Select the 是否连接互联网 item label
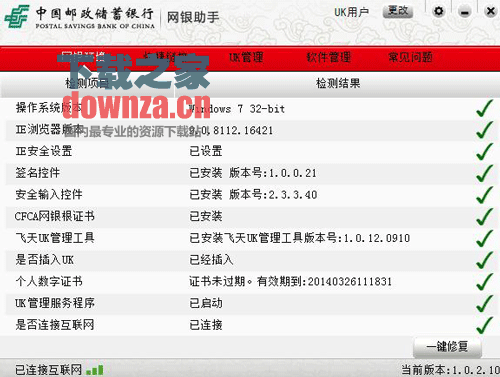 click(55, 325)
